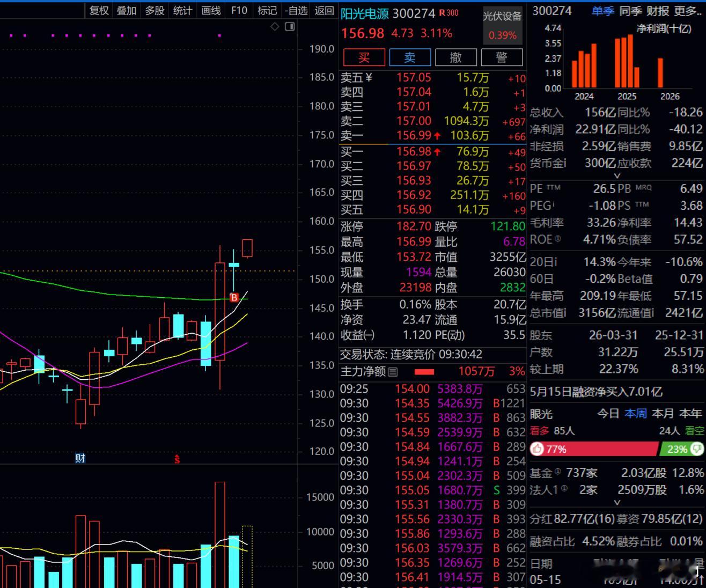Click the diamond icon above the chart
This screenshot has height=588, width=706.
[x=275, y=26]
